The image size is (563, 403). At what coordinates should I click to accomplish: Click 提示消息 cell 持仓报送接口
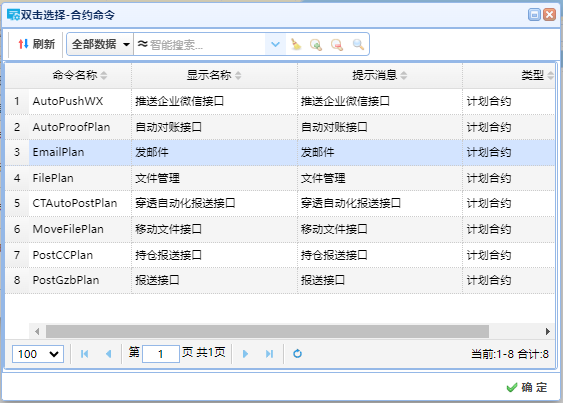pos(380,255)
